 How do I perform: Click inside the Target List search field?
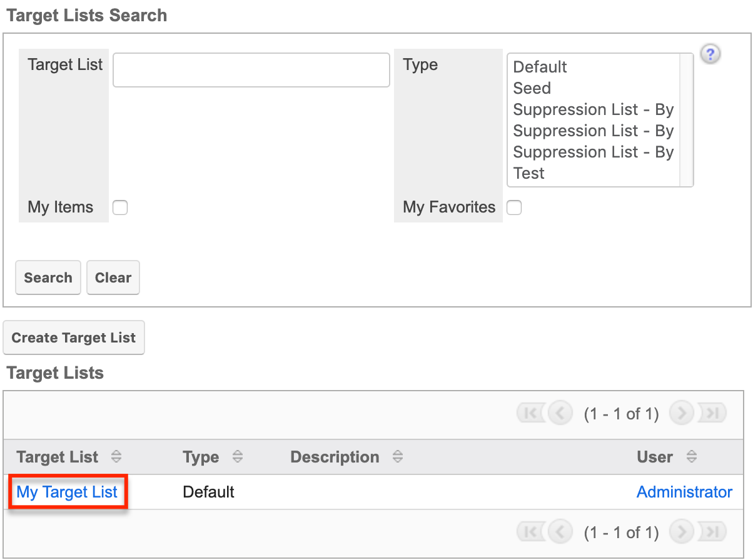click(250, 70)
